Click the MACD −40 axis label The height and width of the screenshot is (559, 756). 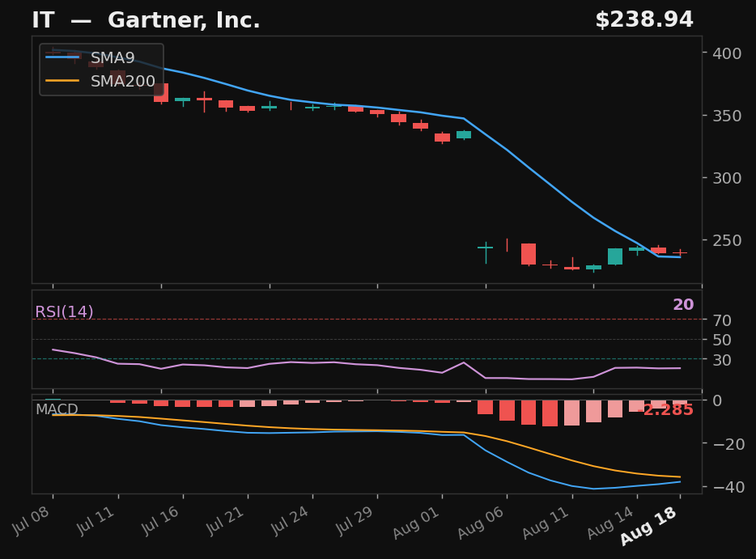tap(728, 487)
